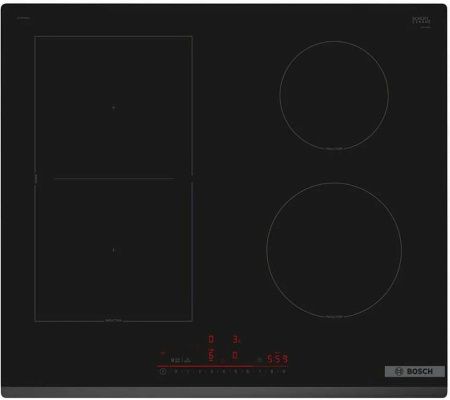This screenshot has height=400, width=450.
Task: Select the front-left zone display showing 6
Action: coord(211,356)
